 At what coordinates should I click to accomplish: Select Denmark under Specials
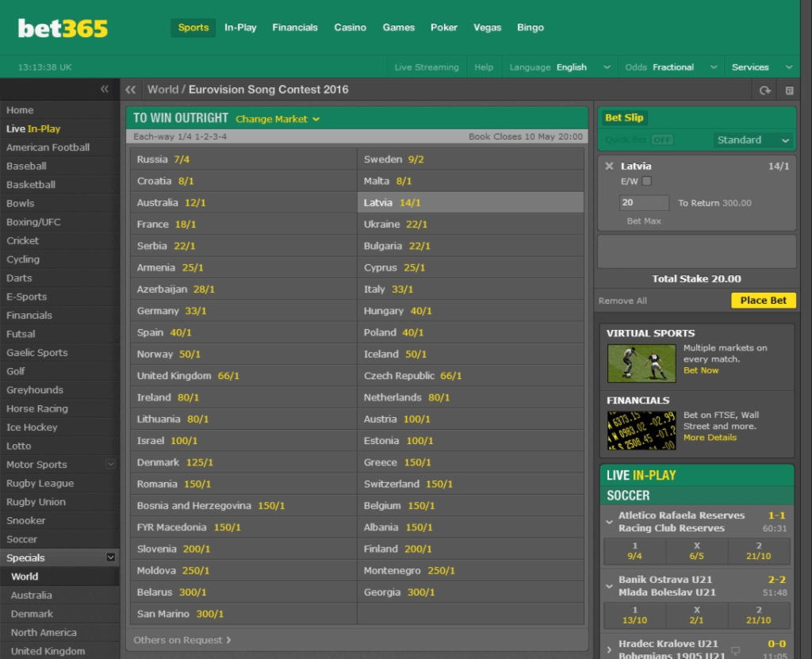click(59, 614)
